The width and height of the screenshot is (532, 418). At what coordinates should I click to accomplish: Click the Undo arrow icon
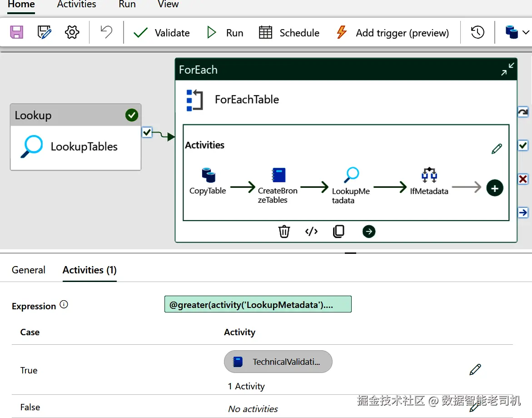click(x=106, y=32)
